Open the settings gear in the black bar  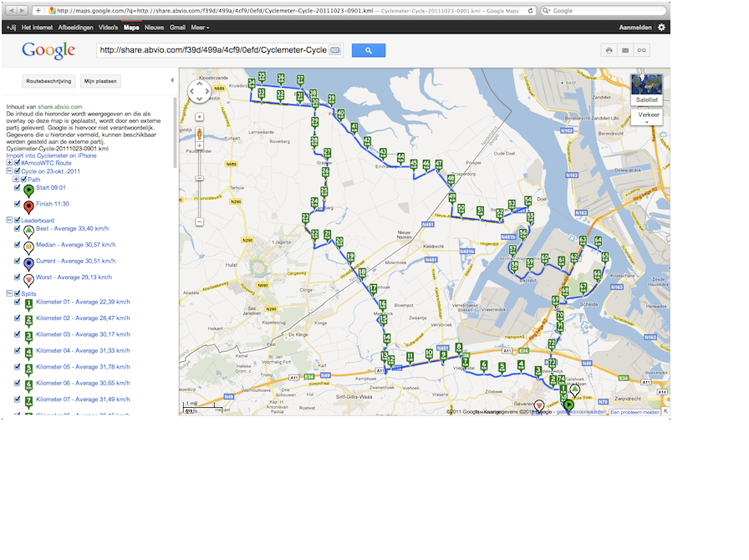click(661, 28)
